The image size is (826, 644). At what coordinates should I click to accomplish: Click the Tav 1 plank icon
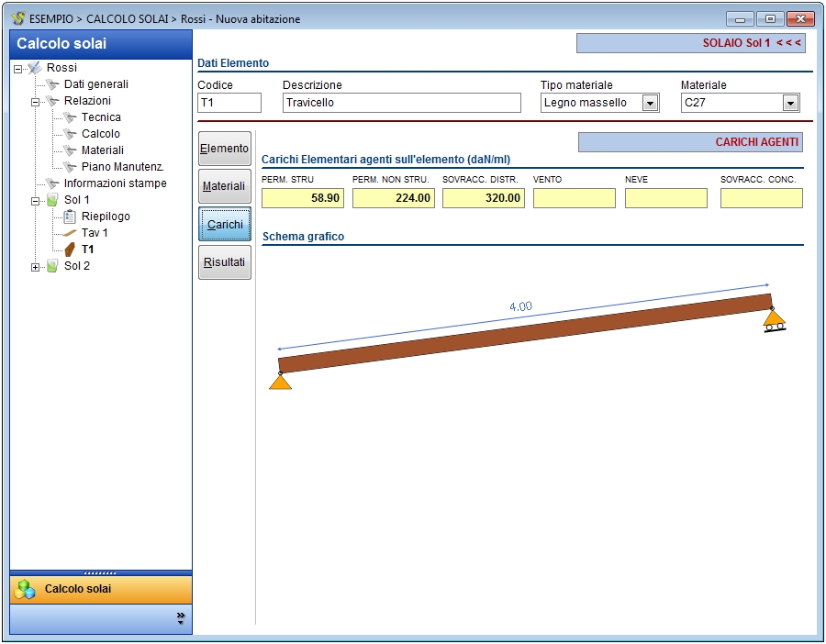[x=70, y=233]
